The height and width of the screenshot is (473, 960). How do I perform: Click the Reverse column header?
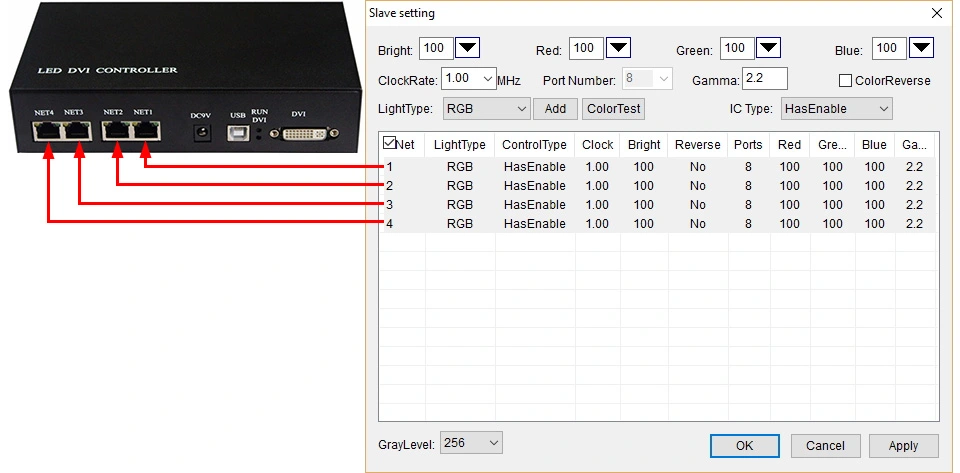(697, 145)
